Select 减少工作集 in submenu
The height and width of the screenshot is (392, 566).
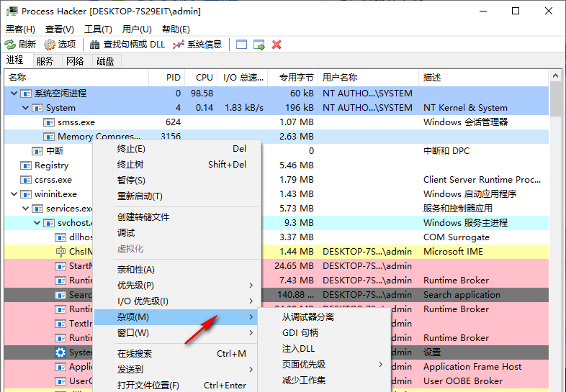pyautogui.click(x=324, y=380)
